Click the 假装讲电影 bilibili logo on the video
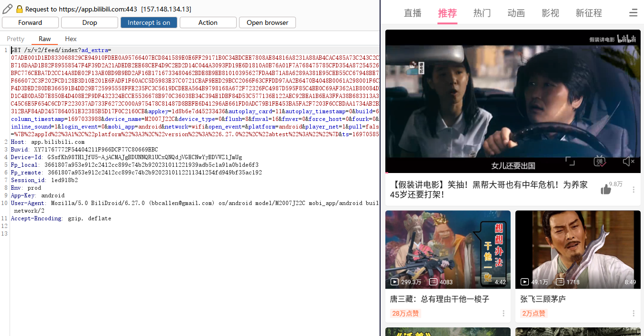 pyautogui.click(x=612, y=39)
